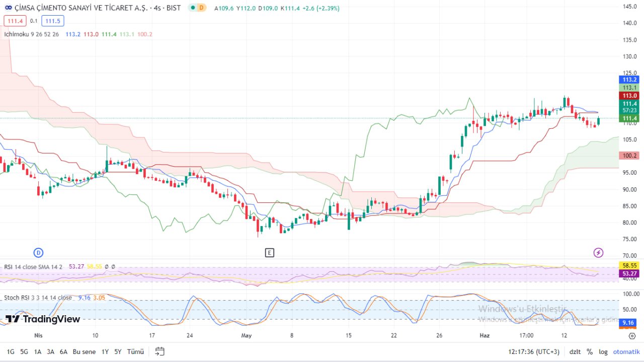Click the blue 111.5 buy button
644x362 pixels.
click(x=52, y=21)
